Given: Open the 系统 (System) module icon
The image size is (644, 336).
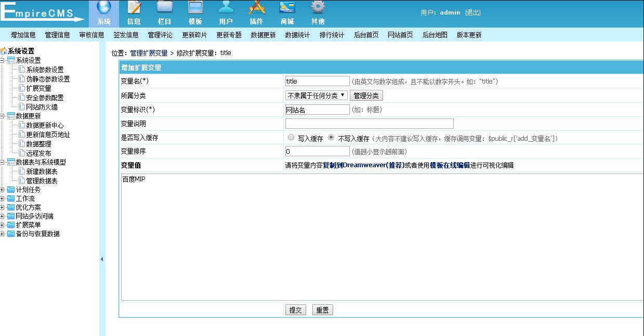Looking at the screenshot, I should (x=103, y=12).
